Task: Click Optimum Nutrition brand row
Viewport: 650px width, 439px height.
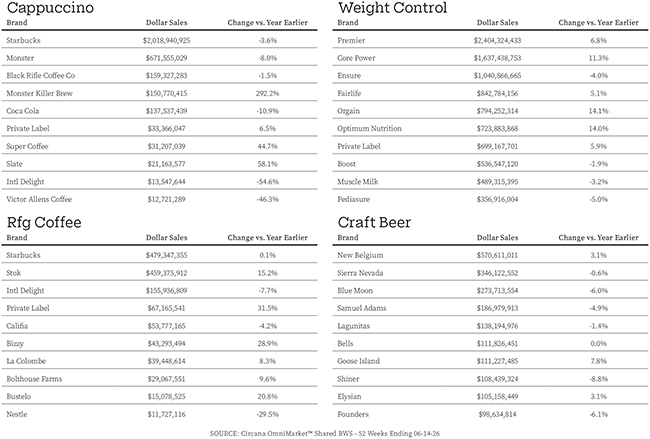Action: coord(490,129)
